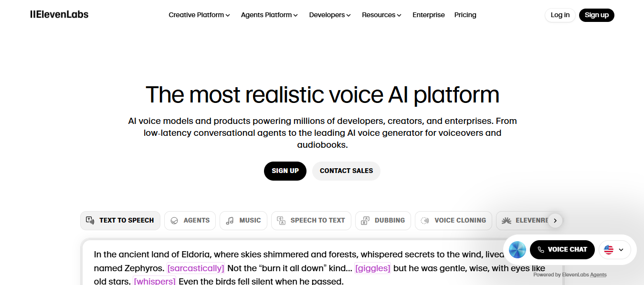Open the language selector chevron

621,250
